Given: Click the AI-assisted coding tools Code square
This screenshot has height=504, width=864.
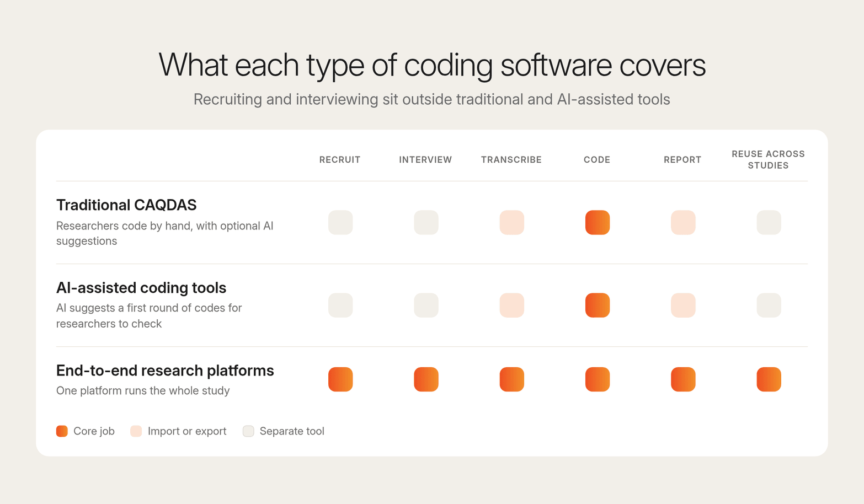Looking at the screenshot, I should point(598,305).
